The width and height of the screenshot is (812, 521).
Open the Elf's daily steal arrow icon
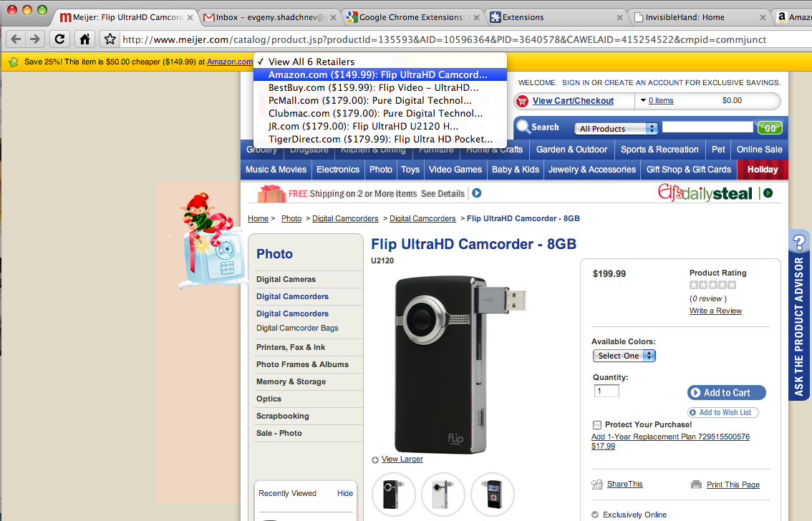pos(768,193)
